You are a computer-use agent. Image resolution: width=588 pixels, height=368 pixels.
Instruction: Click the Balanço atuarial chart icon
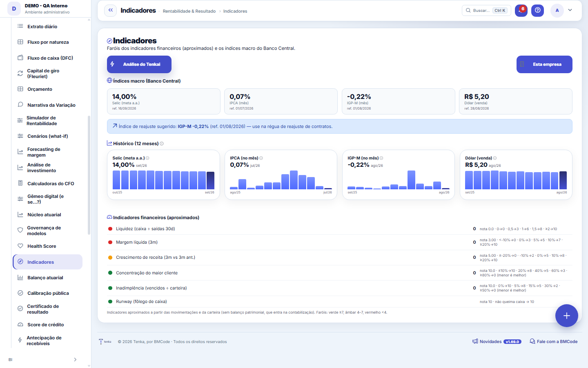pos(20,278)
